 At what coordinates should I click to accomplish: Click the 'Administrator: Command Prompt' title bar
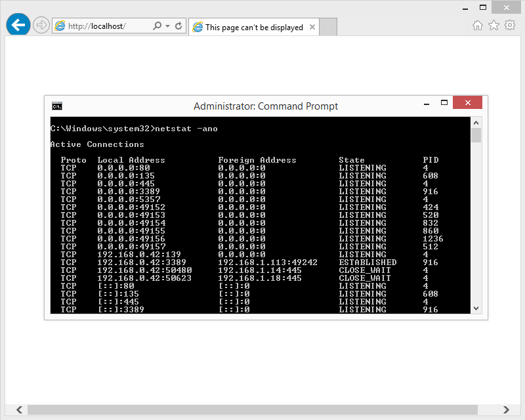pos(266,106)
